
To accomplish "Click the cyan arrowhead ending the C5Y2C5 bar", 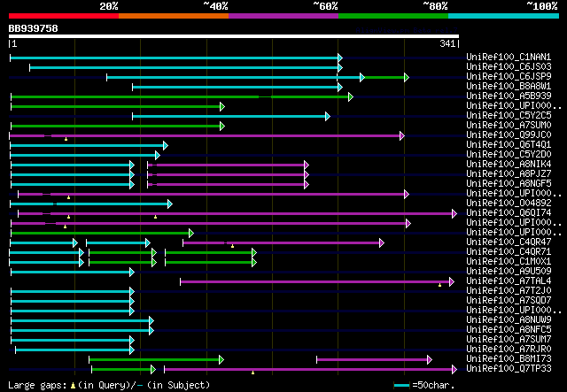I will tap(328, 116).
